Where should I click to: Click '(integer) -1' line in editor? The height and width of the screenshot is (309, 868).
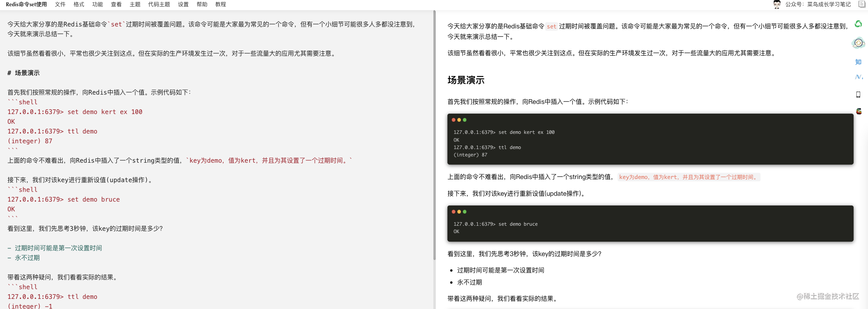coord(30,306)
